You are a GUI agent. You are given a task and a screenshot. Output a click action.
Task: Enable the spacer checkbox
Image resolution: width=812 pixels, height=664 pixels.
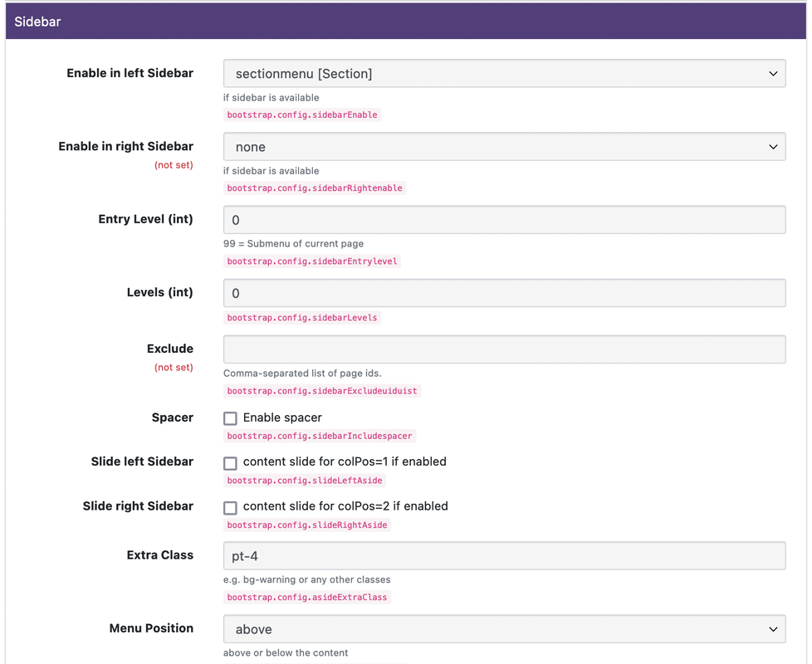[x=231, y=418]
